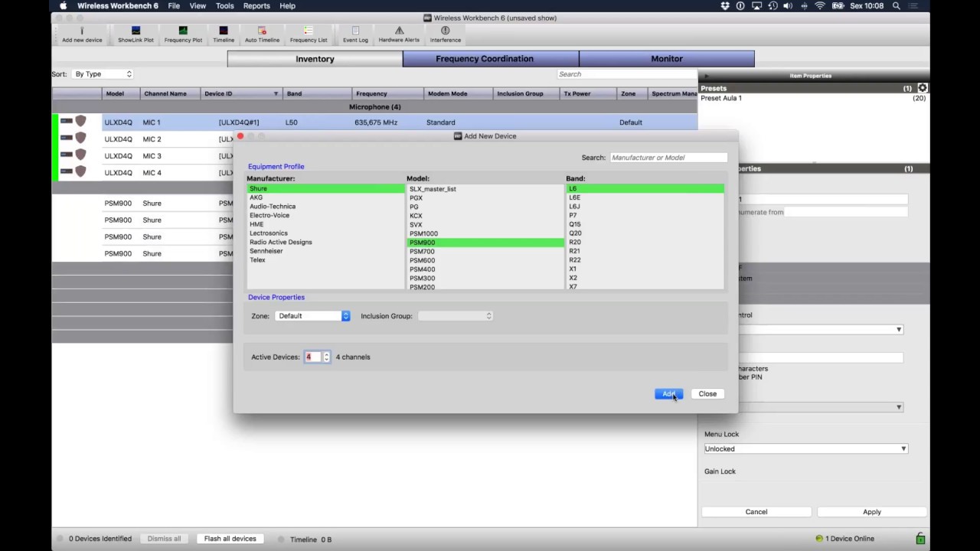
Task: Switch to the Inventory tab
Action: point(315,59)
